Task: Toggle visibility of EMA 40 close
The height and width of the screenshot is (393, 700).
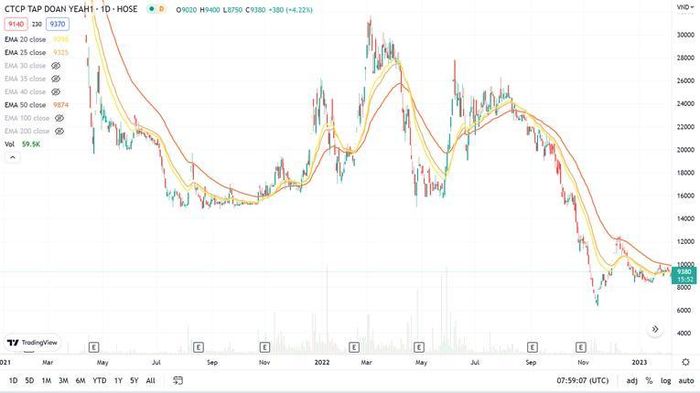Action: click(55, 92)
